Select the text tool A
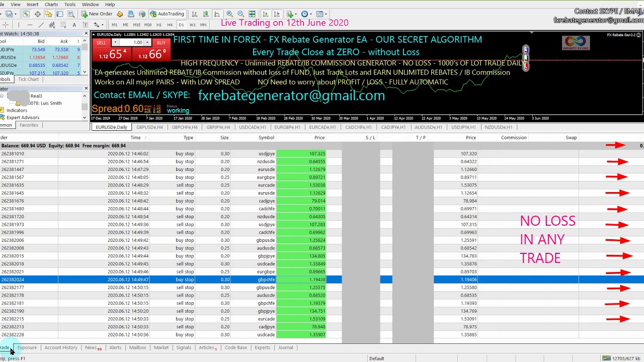 (x=74, y=25)
